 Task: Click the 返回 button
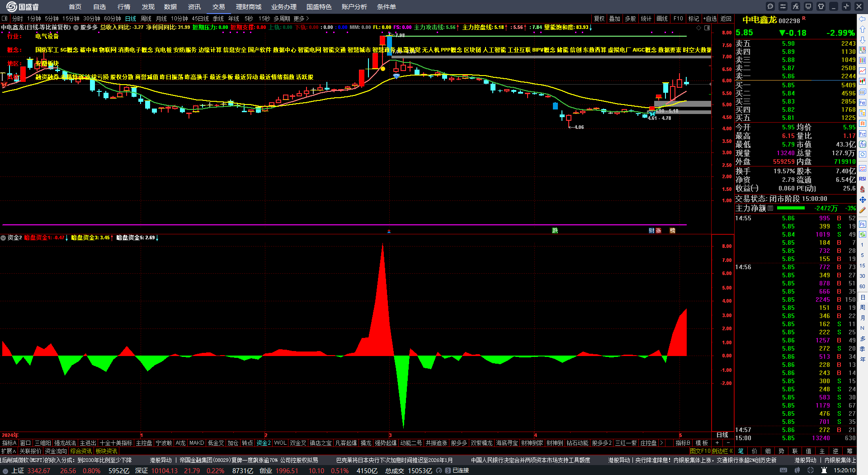[x=726, y=19]
